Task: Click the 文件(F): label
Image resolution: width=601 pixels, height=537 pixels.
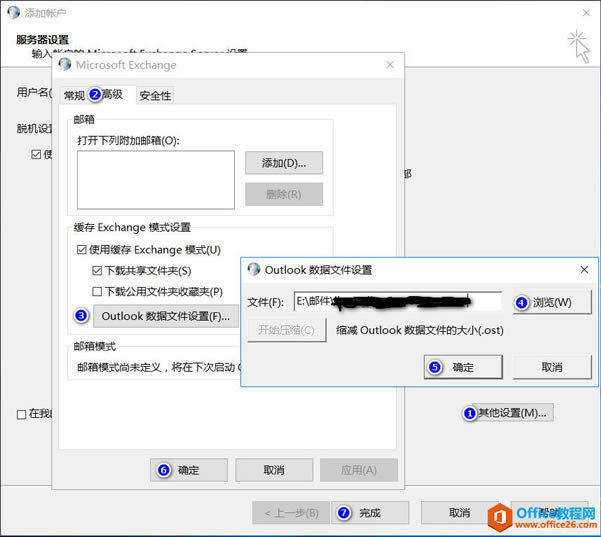Action: click(266, 302)
